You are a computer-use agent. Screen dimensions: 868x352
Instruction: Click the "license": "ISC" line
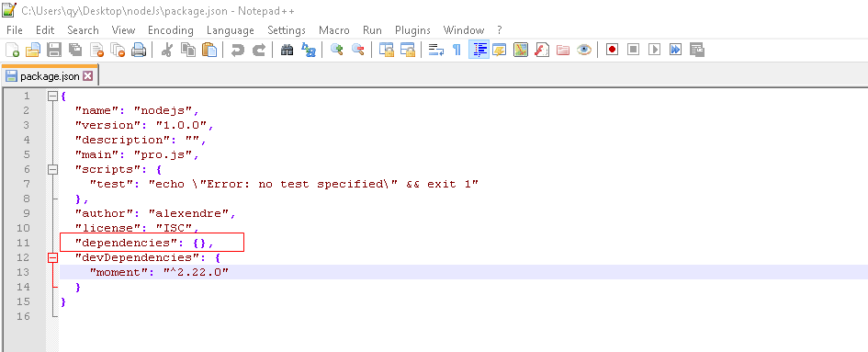click(137, 228)
